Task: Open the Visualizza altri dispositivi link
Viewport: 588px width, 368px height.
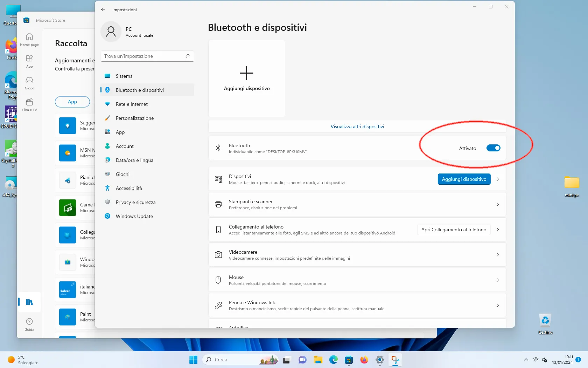Action: (x=357, y=127)
